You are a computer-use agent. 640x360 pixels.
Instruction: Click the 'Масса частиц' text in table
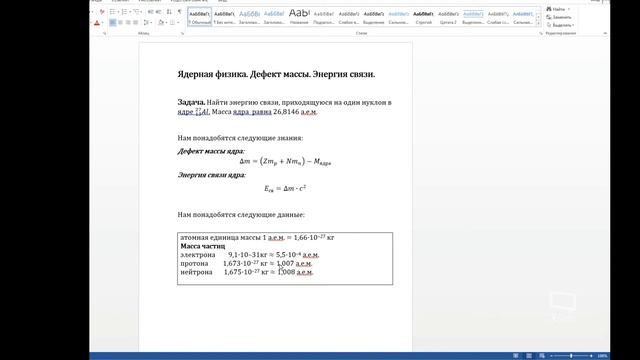click(202, 246)
